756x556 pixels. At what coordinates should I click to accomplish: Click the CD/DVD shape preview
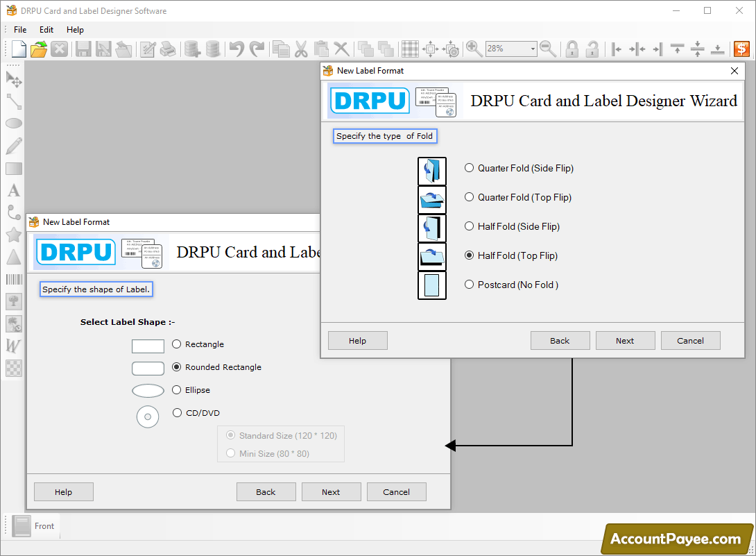click(148, 416)
